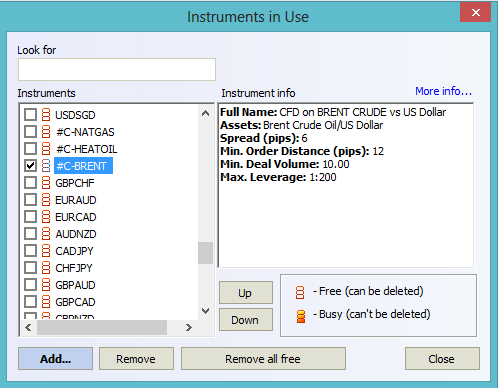Click the Look for search field

click(x=117, y=69)
